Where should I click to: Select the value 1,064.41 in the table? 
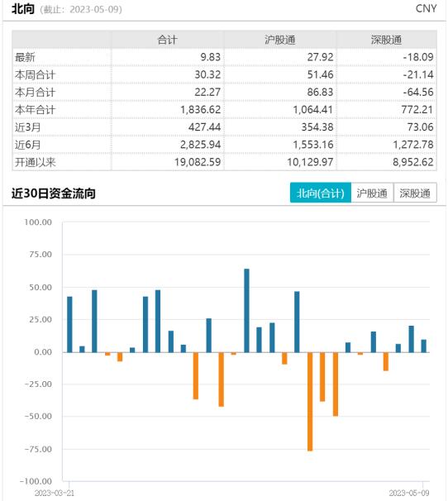[313, 110]
